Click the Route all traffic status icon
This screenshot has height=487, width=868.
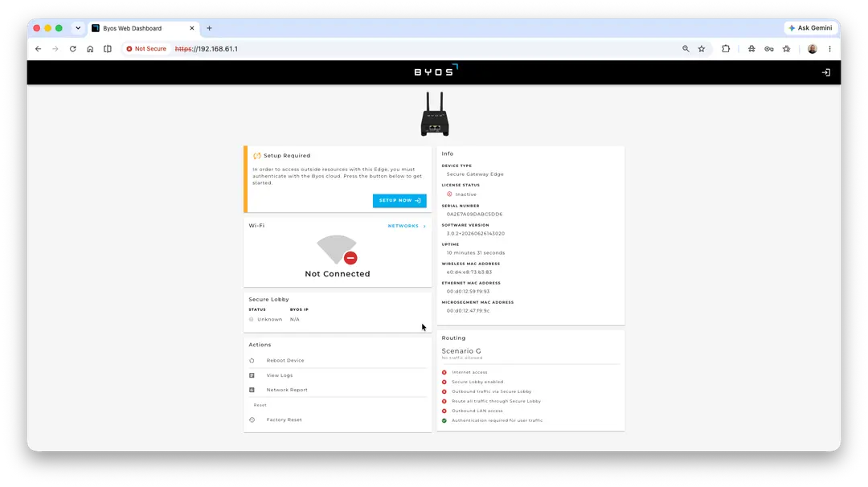point(444,401)
